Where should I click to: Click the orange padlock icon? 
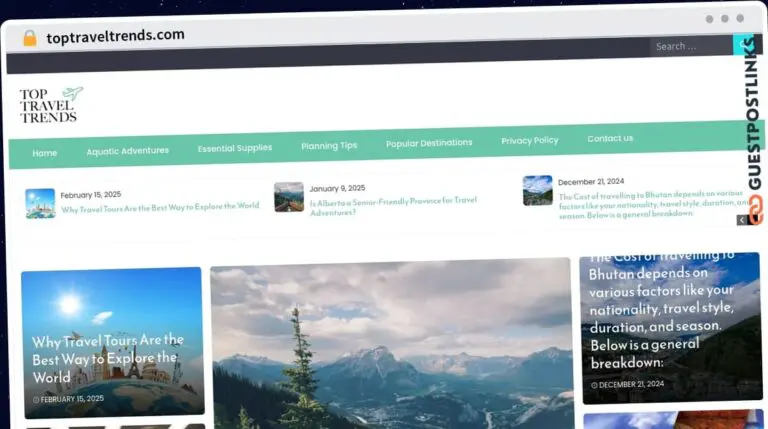[x=30, y=38]
